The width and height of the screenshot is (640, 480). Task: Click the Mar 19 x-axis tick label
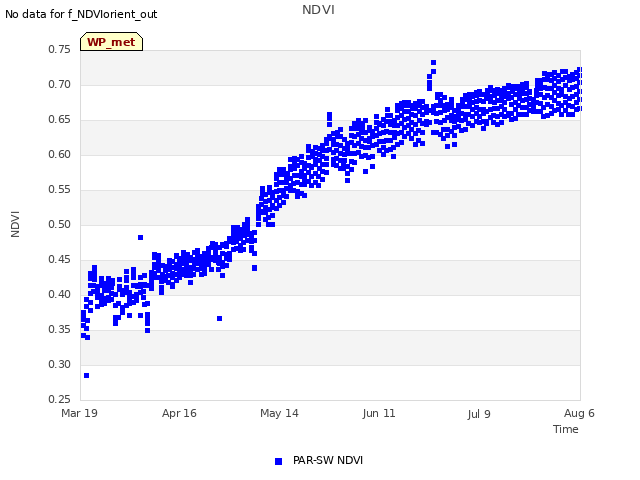point(80,413)
